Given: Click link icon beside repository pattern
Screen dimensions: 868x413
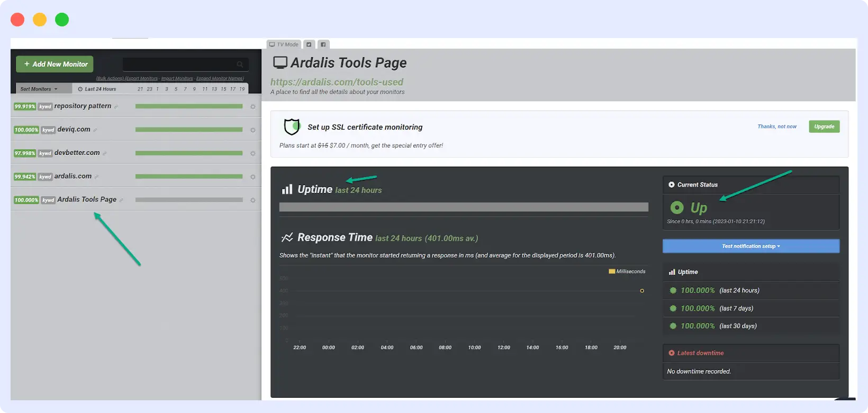Looking at the screenshot, I should [116, 107].
